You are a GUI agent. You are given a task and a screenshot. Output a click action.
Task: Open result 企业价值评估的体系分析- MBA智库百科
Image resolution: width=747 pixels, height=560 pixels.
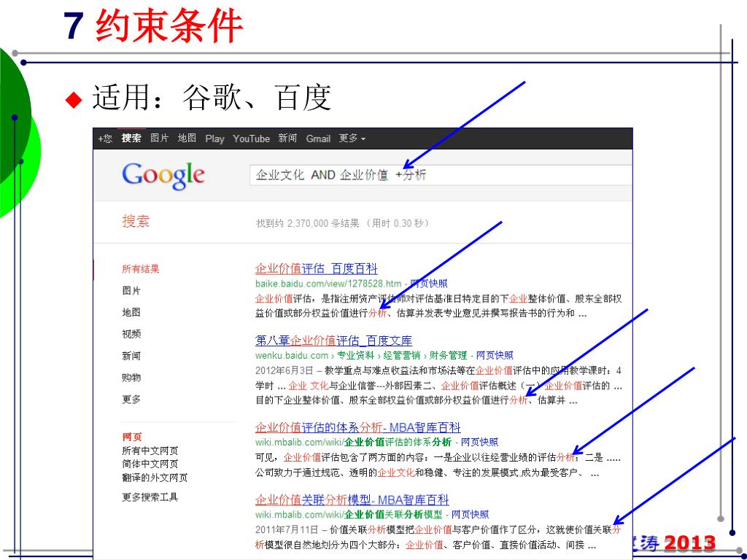pos(357,427)
